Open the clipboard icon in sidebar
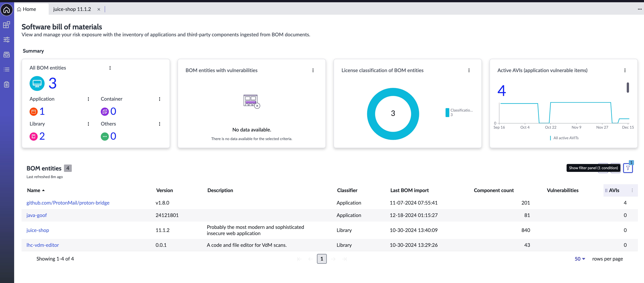 [x=7, y=84]
